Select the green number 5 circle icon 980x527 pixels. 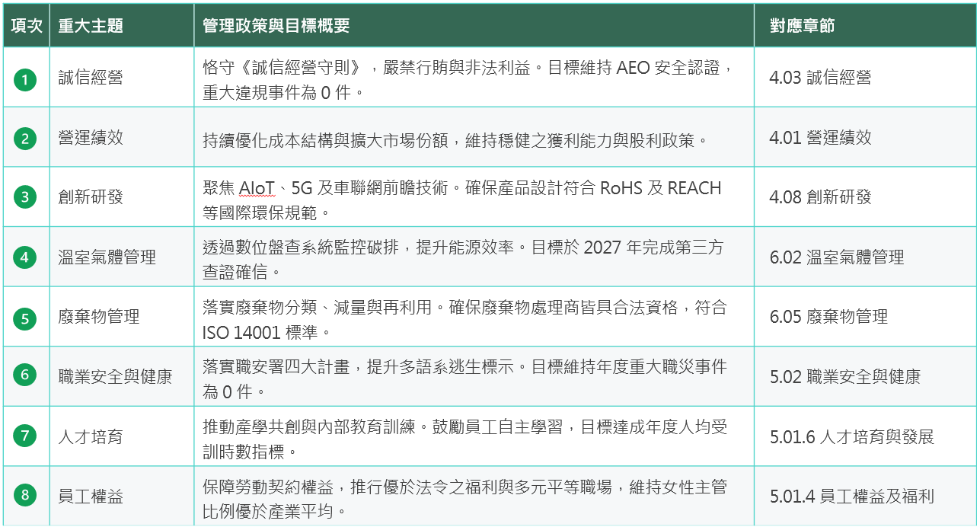[x=25, y=317]
